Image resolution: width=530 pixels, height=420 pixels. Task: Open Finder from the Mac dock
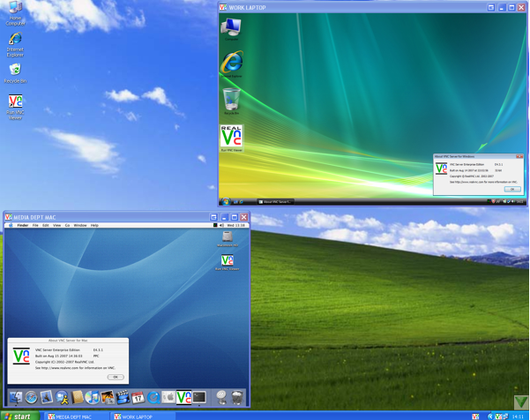tap(16, 397)
